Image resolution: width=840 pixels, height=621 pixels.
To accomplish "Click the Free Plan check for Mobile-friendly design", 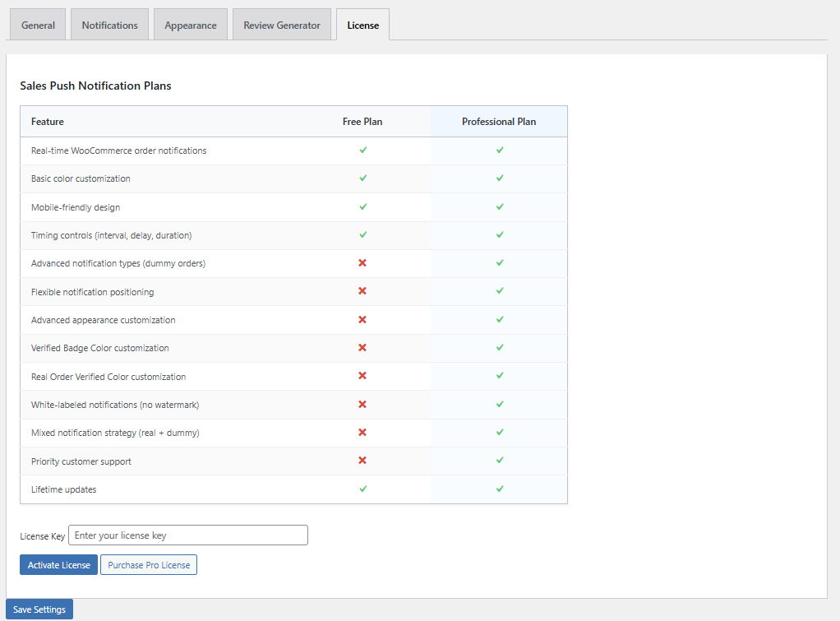I will (362, 207).
